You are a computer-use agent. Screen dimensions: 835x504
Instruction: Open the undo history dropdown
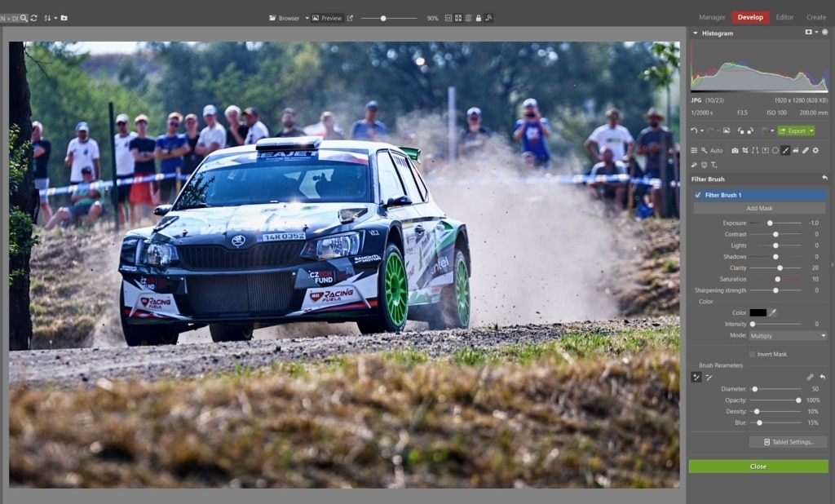tap(702, 130)
